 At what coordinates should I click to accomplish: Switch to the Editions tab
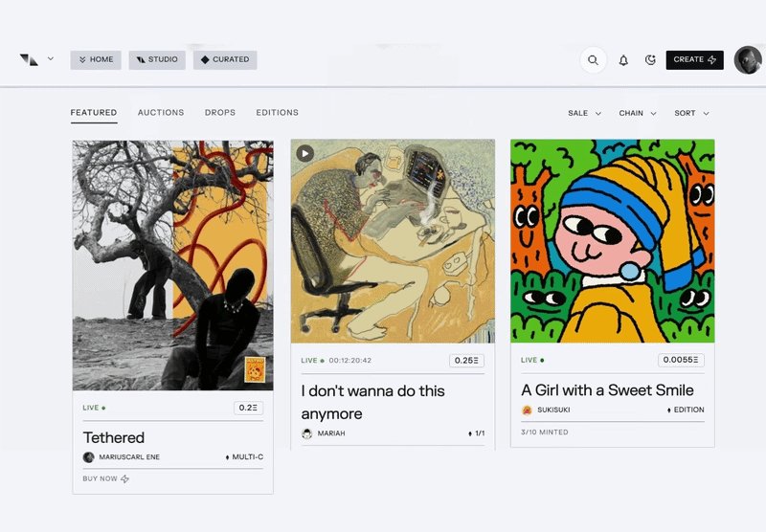click(x=277, y=113)
